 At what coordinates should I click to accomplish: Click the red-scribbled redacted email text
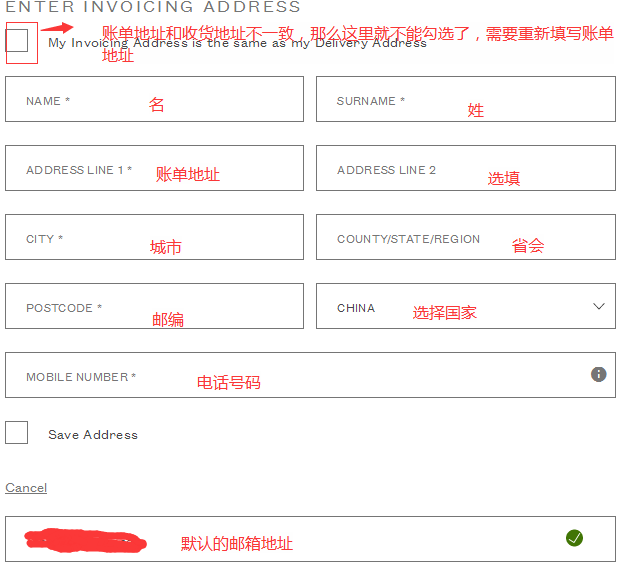pyautogui.click(x=85, y=541)
